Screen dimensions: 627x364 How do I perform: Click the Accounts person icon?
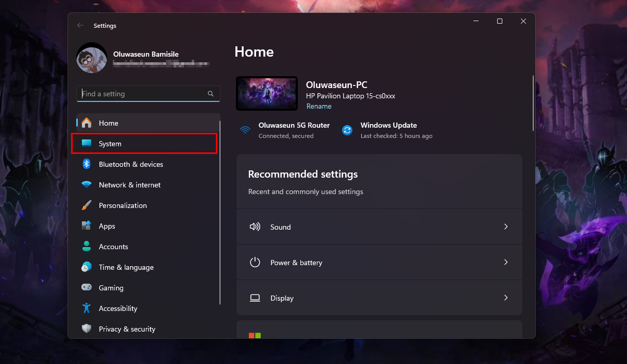[87, 247]
